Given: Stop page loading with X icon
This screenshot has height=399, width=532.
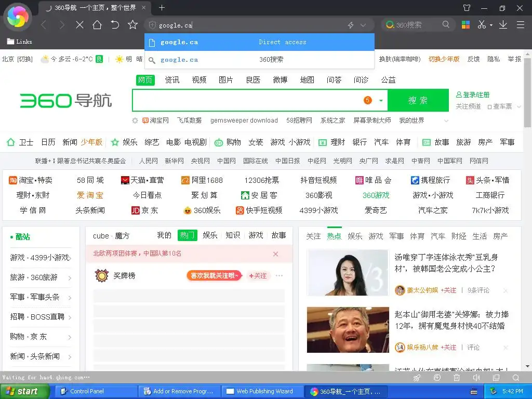Looking at the screenshot, I should coord(79,25).
